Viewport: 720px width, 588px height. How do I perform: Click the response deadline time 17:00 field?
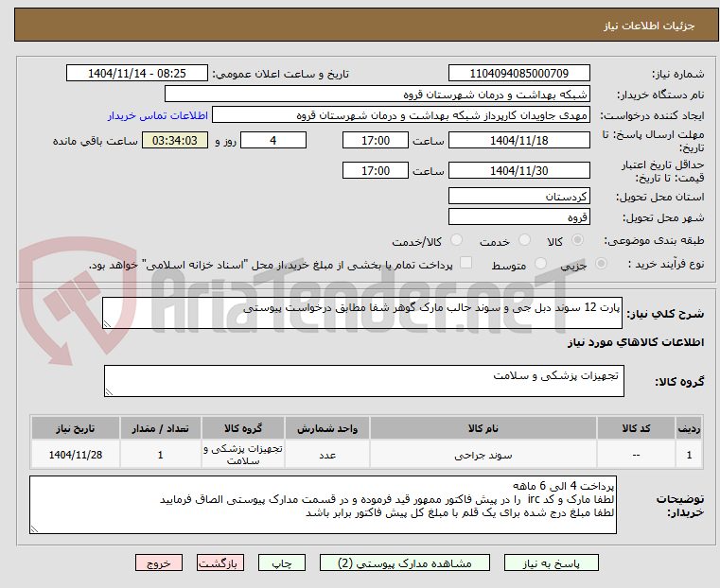click(376, 140)
